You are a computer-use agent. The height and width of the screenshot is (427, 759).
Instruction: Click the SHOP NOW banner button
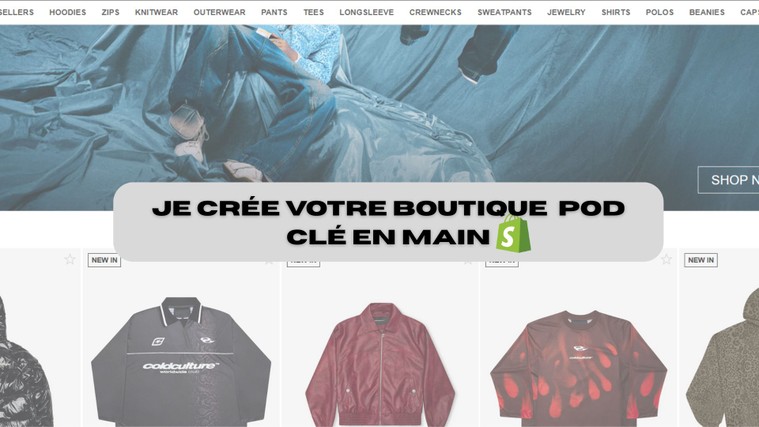729,180
